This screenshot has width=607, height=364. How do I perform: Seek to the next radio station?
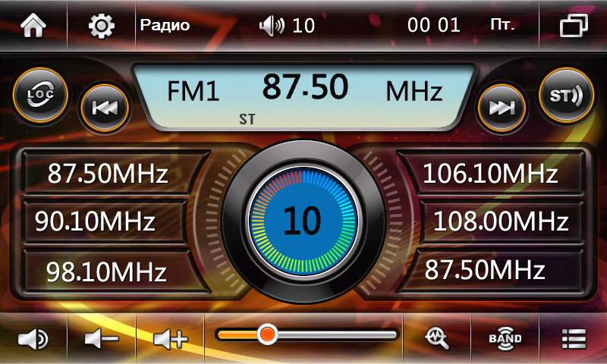click(x=502, y=107)
